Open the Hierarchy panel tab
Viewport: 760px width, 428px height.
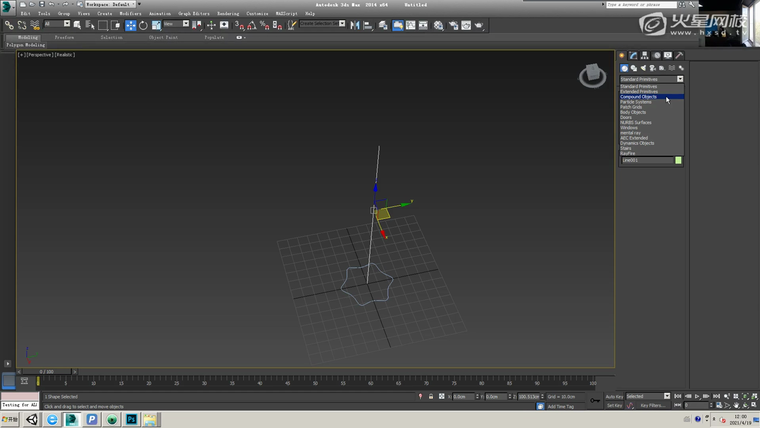click(x=645, y=56)
